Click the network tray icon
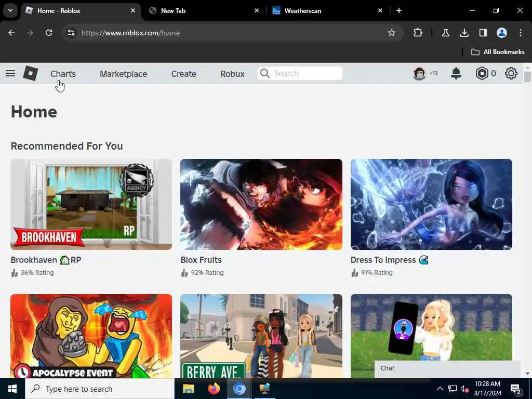Screen dimensions: 532x399 tap(453, 389)
